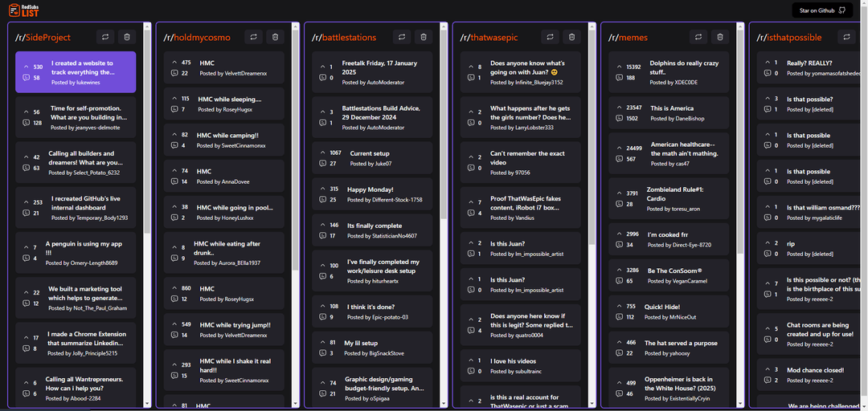
Task: Click refresh icon for /r/thatwasepic
Action: (x=550, y=37)
